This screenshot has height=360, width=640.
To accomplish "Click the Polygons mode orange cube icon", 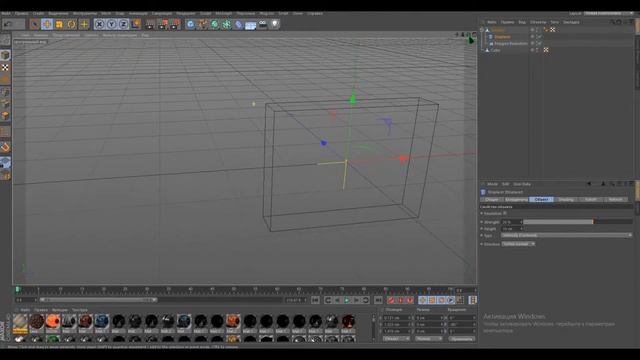I will coord(5,116).
